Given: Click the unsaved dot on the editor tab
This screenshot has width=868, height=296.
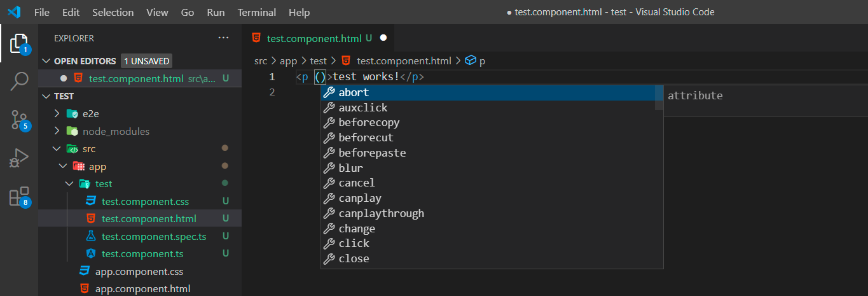Looking at the screenshot, I should (383, 38).
